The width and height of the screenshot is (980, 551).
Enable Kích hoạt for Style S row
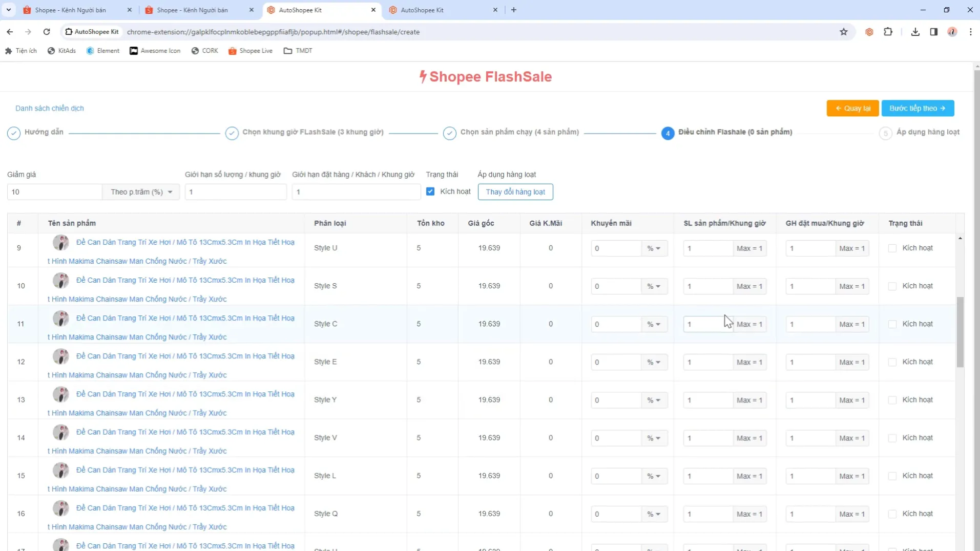(x=892, y=286)
